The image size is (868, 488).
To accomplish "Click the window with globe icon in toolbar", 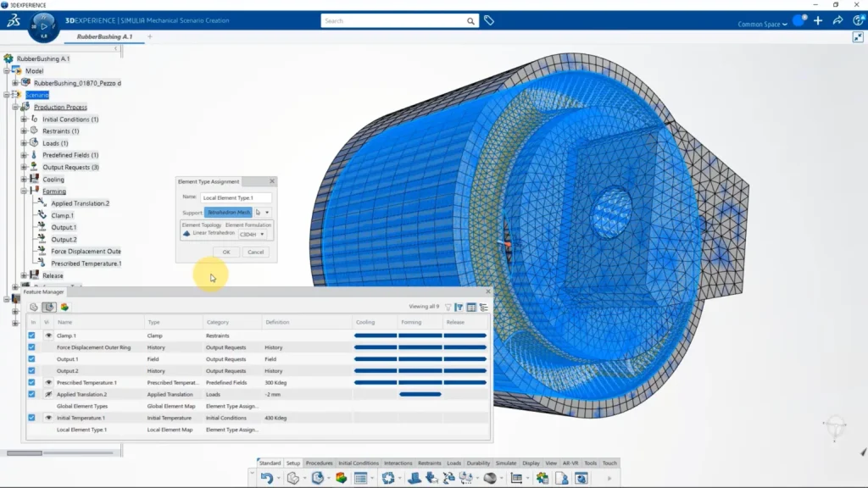I will point(581,478).
